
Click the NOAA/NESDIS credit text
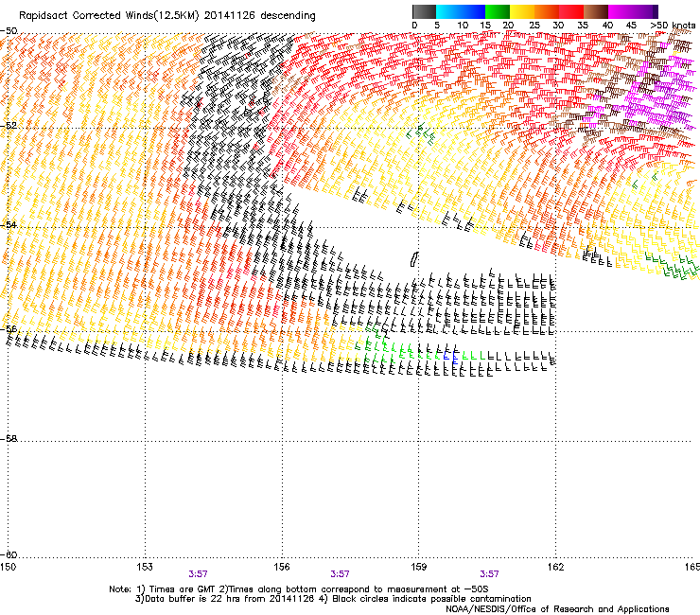(557, 609)
